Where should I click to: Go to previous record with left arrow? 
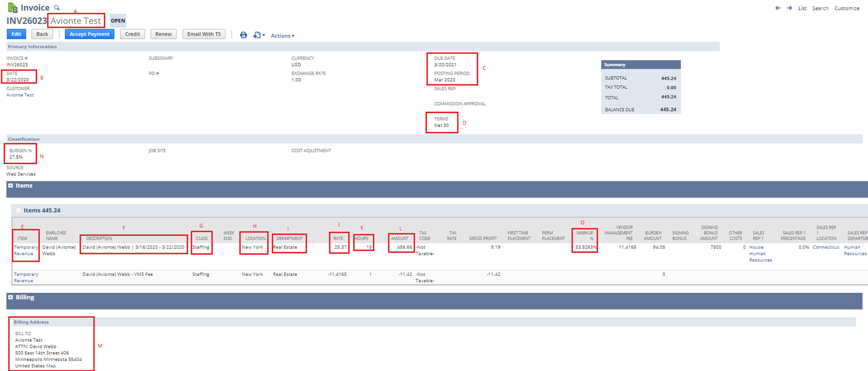(x=778, y=8)
